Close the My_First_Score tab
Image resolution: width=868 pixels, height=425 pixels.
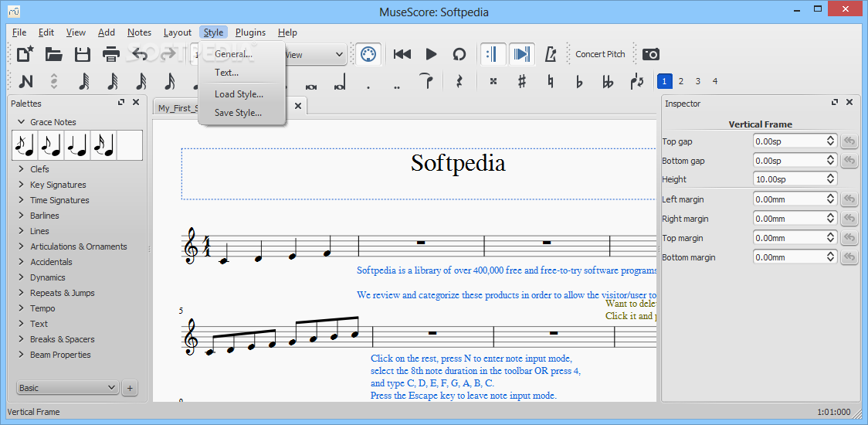pos(298,106)
